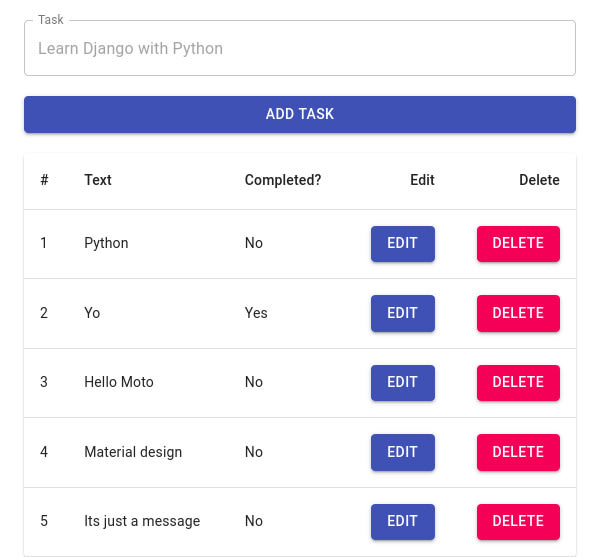Click the Completed? column header
The image size is (600, 557).
(x=283, y=180)
